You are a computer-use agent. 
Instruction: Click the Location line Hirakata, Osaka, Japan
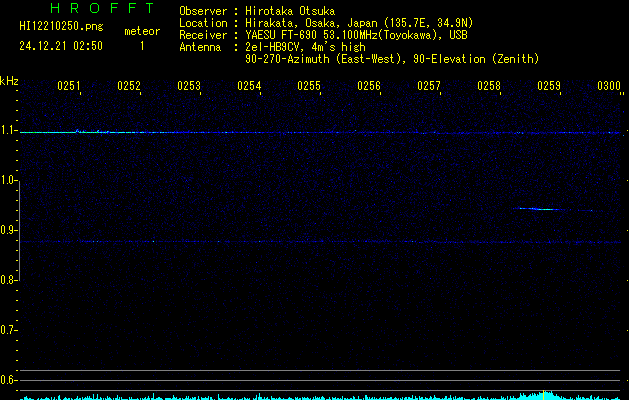[326, 23]
